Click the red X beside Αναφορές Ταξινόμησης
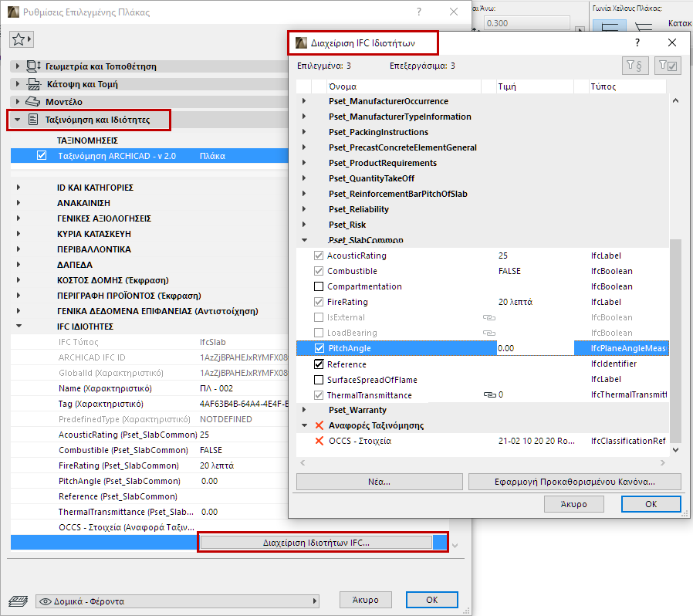 coord(319,425)
